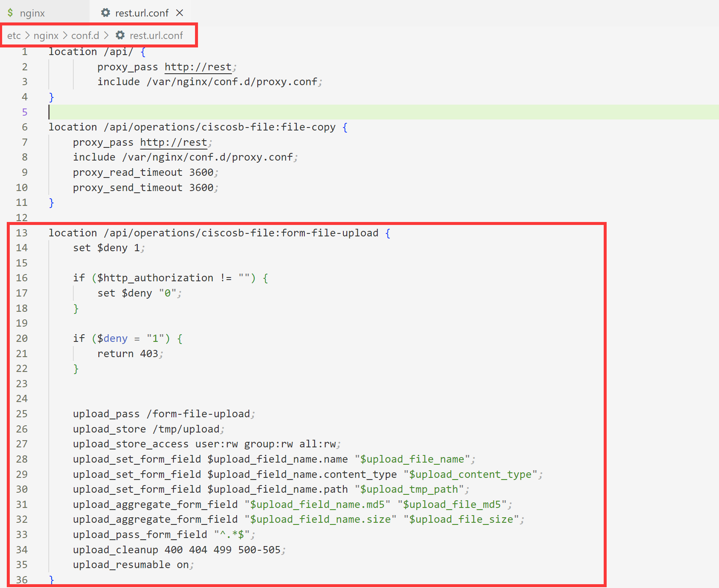719x588 pixels.
Task: Place cursor on 'location /api/' text
Action: [x=91, y=52]
